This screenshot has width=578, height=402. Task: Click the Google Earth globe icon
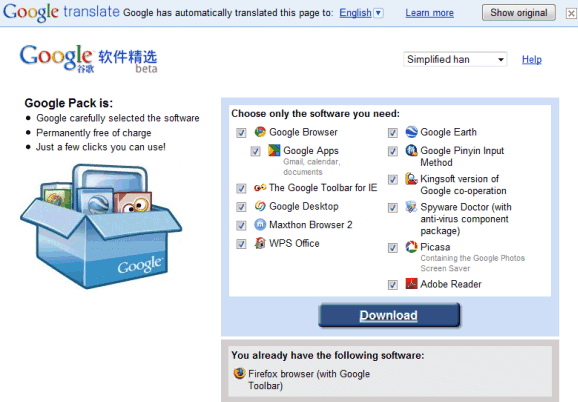click(x=411, y=132)
